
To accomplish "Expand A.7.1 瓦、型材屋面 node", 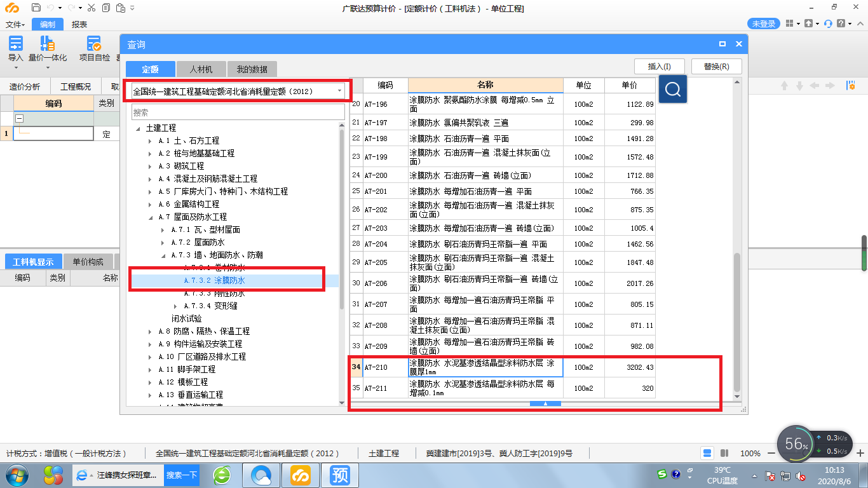I will [x=163, y=230].
